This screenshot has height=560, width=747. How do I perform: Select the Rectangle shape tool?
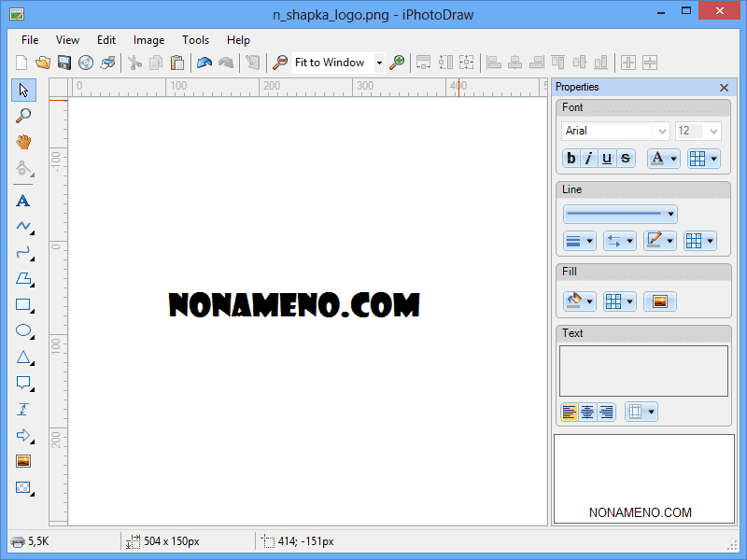tap(23, 305)
